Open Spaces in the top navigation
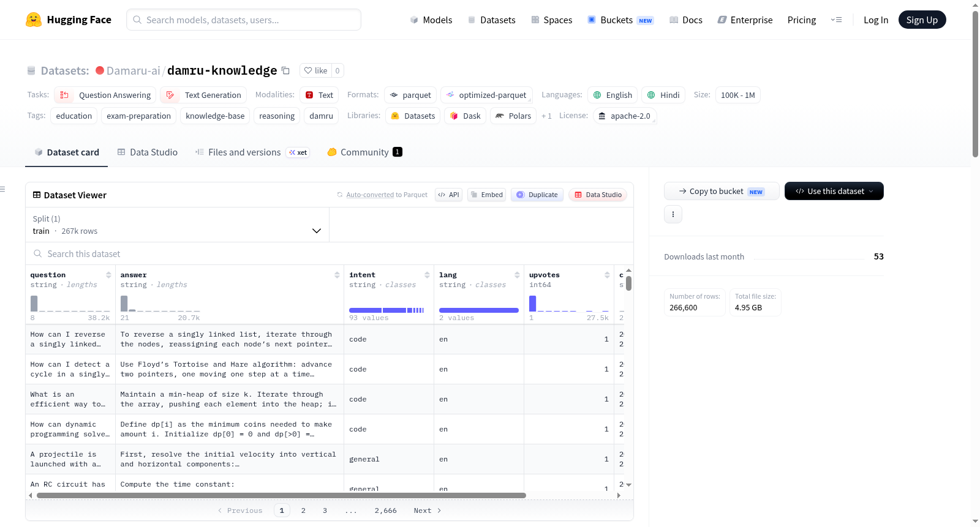The image size is (980, 527). point(551,20)
